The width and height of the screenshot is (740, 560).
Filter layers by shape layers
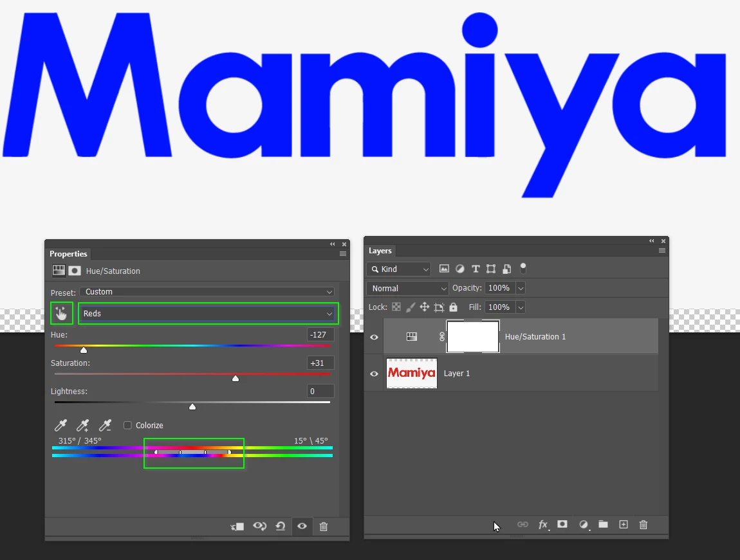[x=491, y=269]
